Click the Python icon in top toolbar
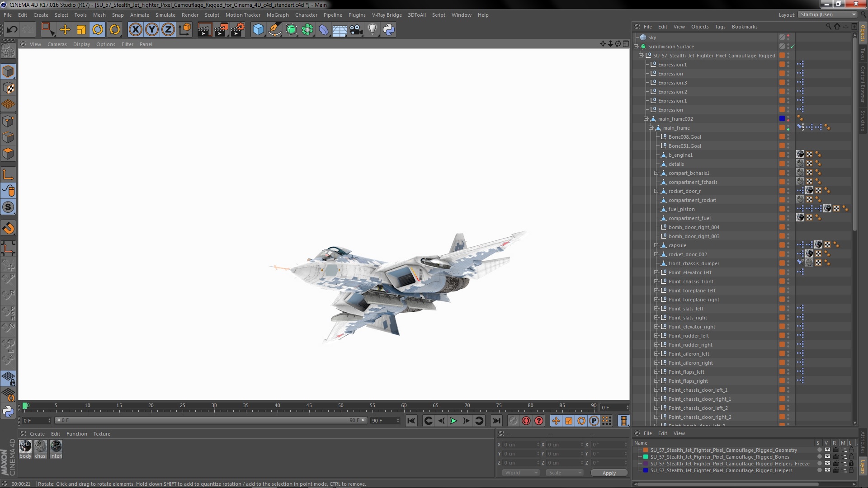868x488 pixels. point(389,30)
